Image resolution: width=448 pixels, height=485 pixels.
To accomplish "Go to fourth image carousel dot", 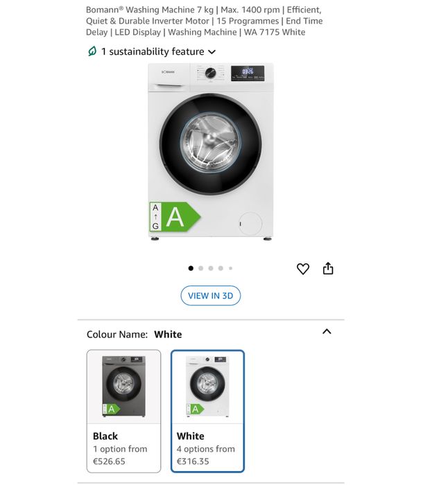I will 221,268.
